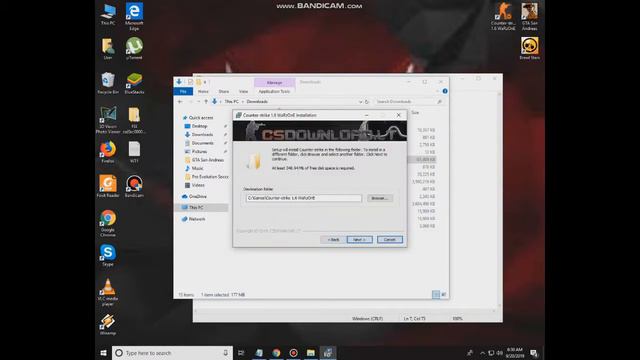Image resolution: width=640 pixels, height=360 pixels.
Task: Cancel the Counter-strike installation
Action: coord(389,240)
